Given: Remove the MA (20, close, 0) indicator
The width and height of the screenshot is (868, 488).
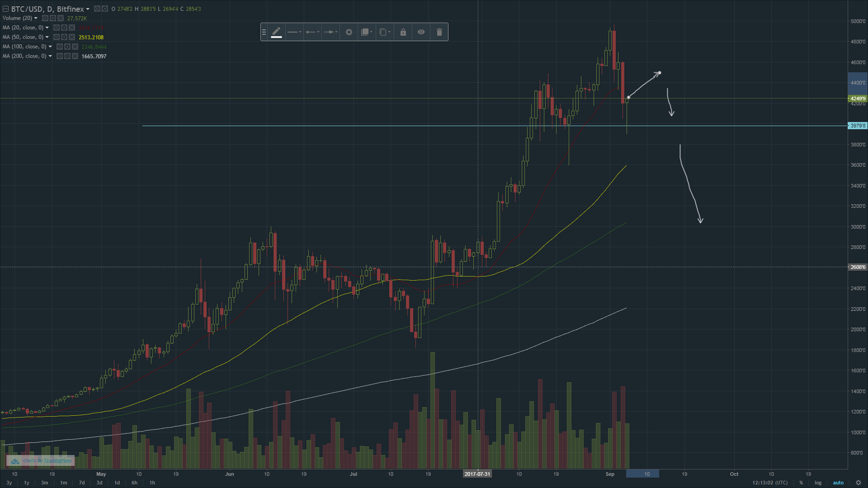Looking at the screenshot, I should click(x=72, y=28).
